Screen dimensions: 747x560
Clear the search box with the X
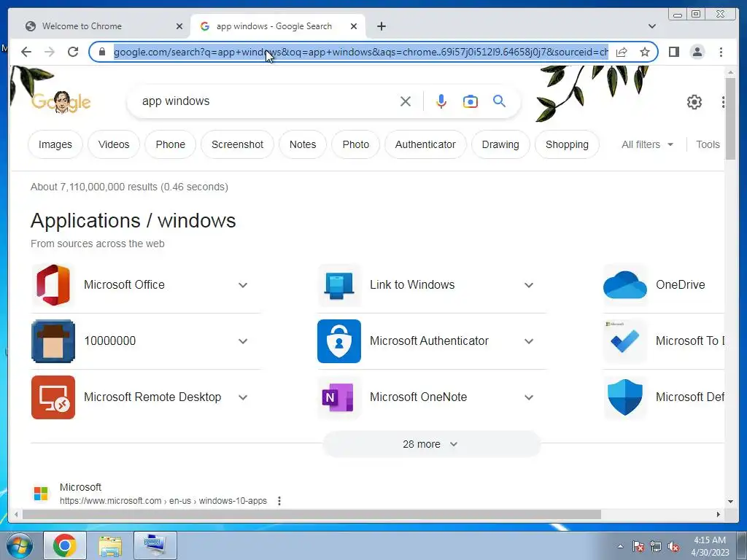406,101
